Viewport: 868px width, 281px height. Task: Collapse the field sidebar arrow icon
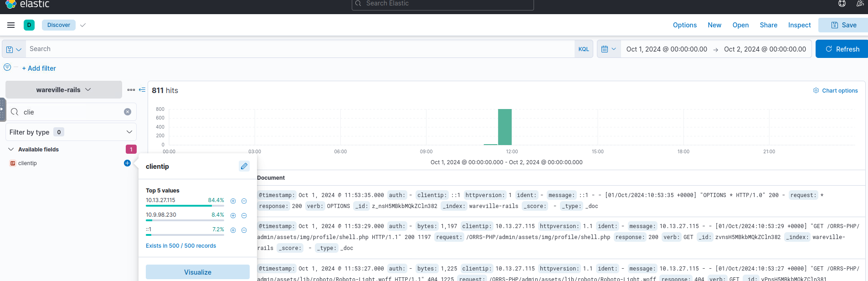(x=142, y=90)
